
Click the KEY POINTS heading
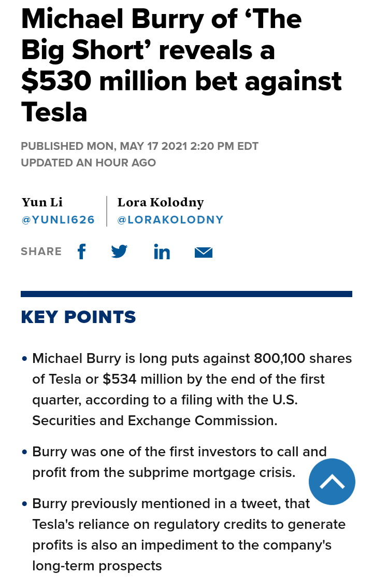[78, 317]
